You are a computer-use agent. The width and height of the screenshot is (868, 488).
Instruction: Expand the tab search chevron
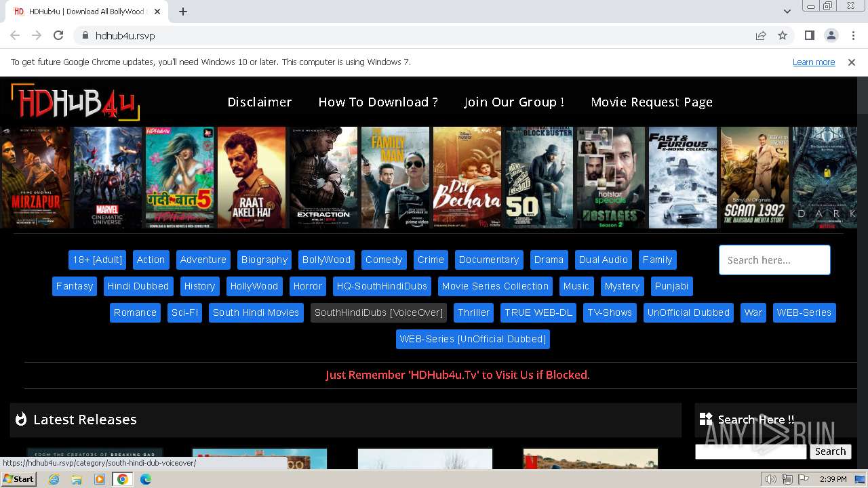[787, 12]
